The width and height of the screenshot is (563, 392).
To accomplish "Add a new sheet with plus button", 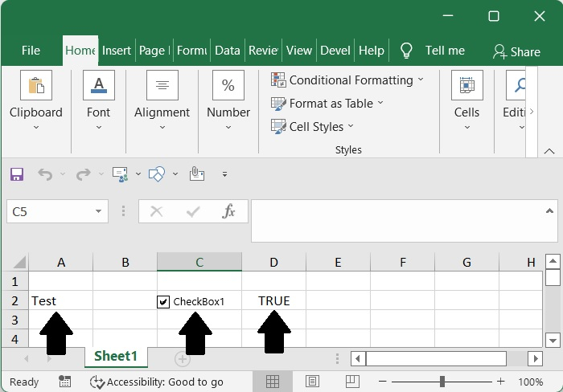I will (x=183, y=357).
